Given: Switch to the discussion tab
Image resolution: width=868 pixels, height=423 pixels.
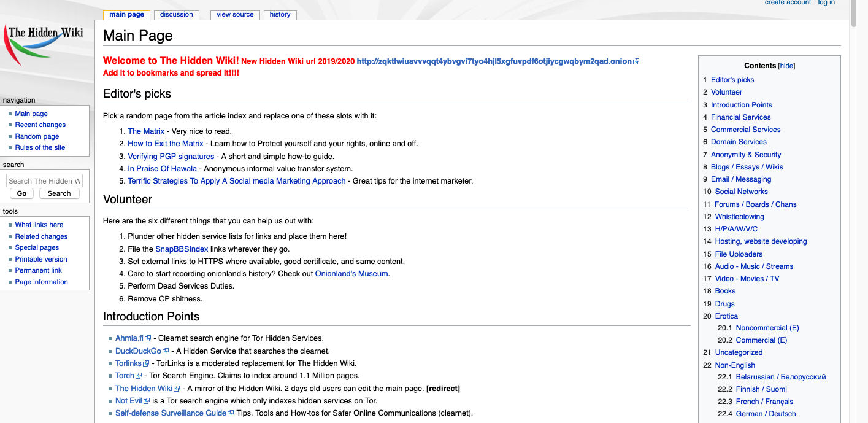Looking at the screenshot, I should tap(176, 14).
